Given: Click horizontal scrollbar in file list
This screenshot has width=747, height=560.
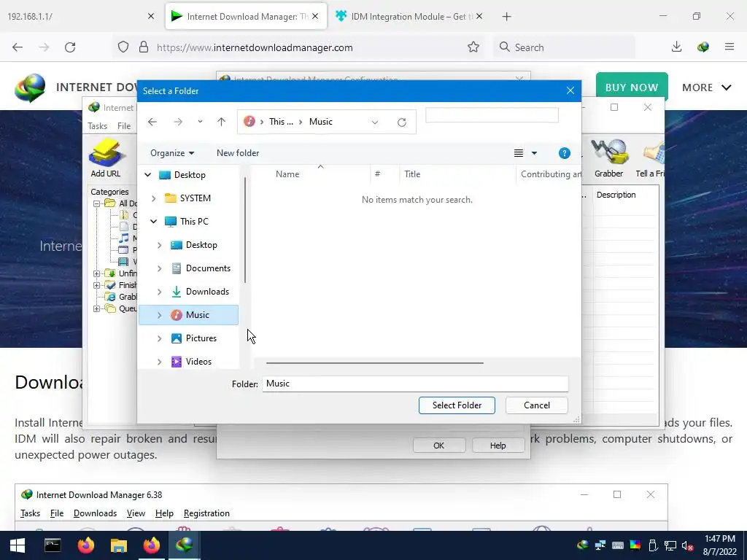Looking at the screenshot, I should [374, 363].
